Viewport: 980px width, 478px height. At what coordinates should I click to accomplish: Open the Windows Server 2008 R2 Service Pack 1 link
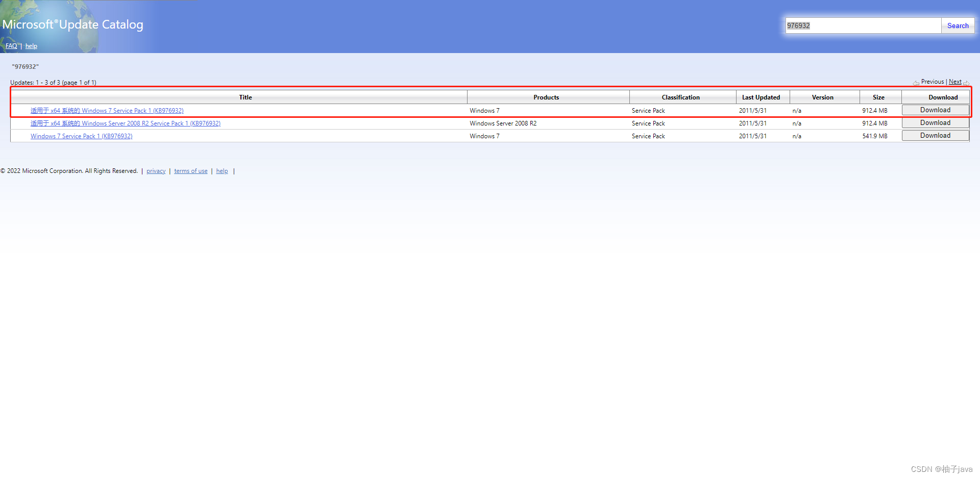pyautogui.click(x=126, y=123)
